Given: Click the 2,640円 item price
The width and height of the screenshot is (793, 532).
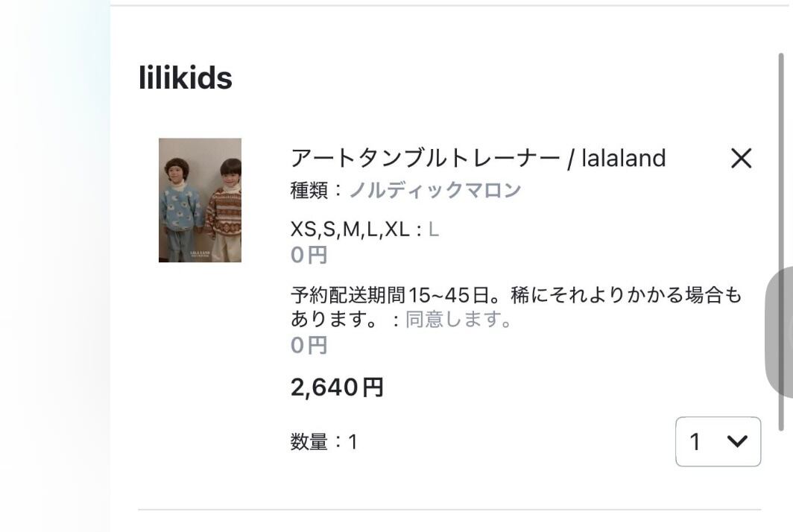Looking at the screenshot, I should (337, 387).
